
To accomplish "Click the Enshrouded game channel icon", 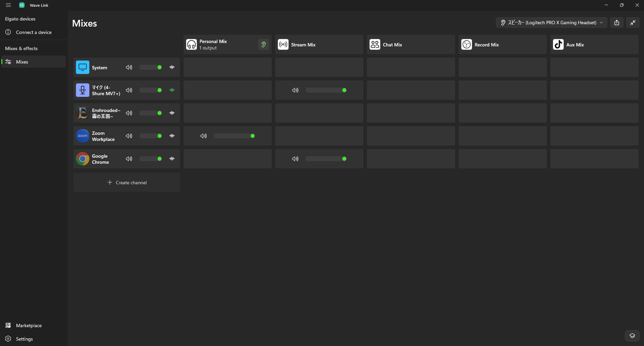I will (83, 113).
